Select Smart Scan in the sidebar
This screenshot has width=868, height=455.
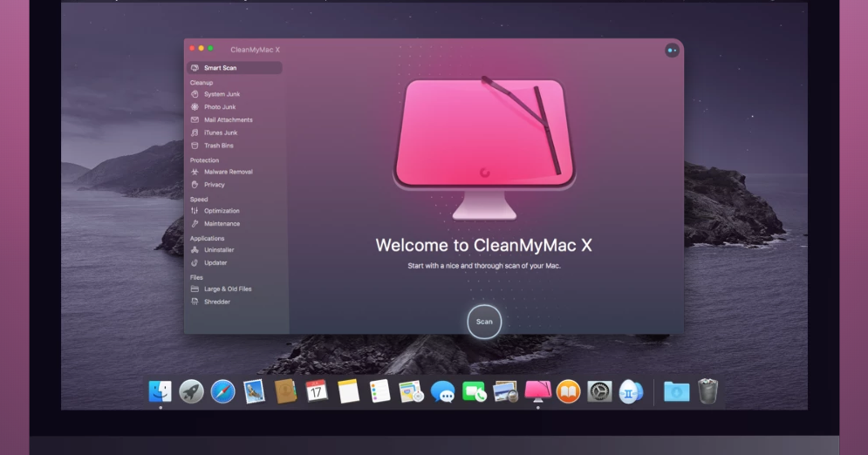(x=235, y=67)
